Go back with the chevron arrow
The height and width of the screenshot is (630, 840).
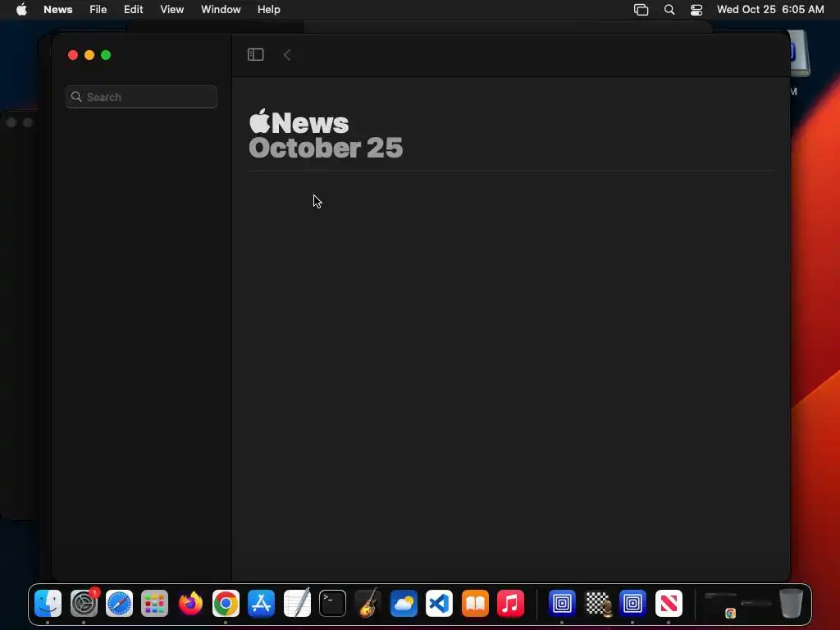click(x=287, y=55)
